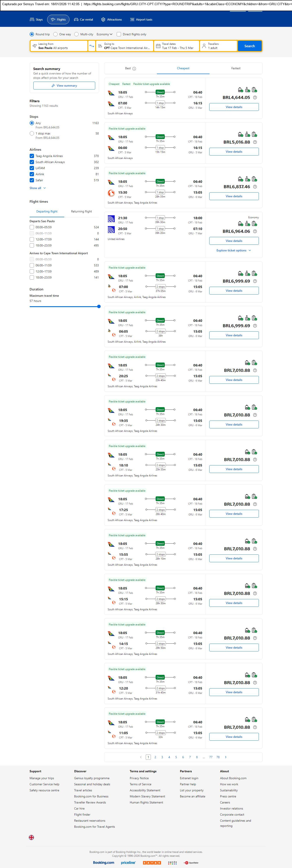Image resolution: width=292 pixels, height=868 pixels.
Task: Click the swap origin and destination arrows icon
Action: point(92,46)
